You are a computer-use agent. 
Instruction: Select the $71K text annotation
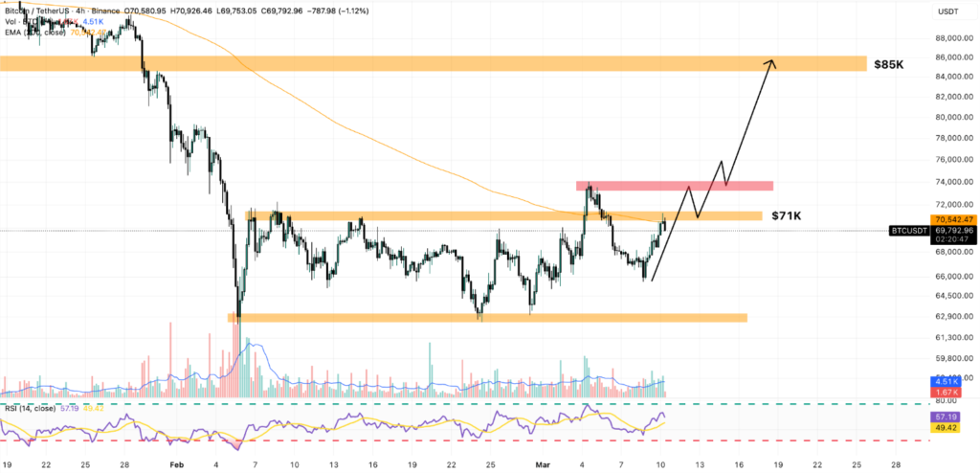(787, 217)
